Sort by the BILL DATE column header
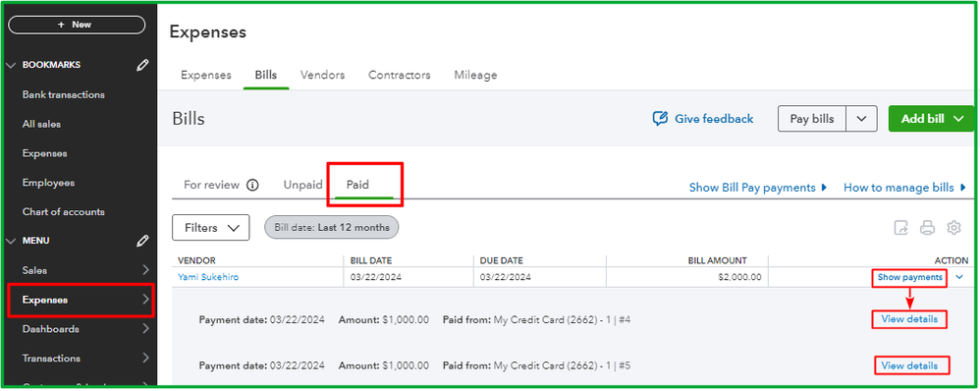Image resolution: width=980 pixels, height=391 pixels. 371,261
